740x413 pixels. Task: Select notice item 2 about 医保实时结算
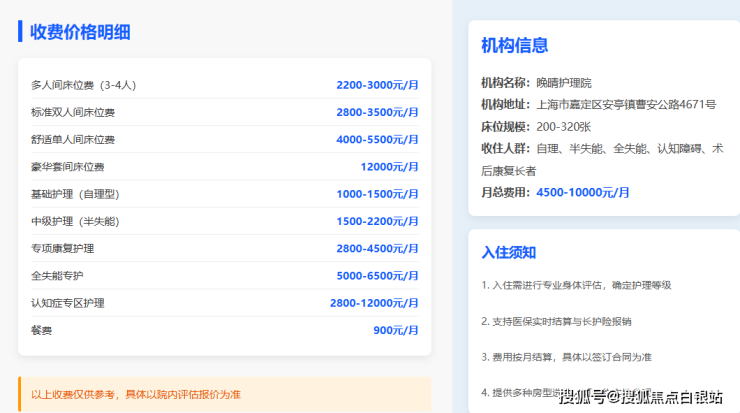tap(556, 322)
